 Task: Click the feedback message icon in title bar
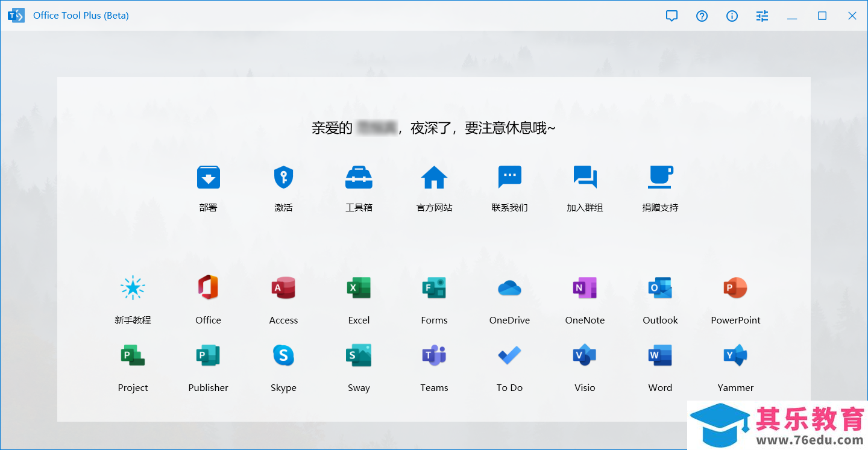(672, 16)
